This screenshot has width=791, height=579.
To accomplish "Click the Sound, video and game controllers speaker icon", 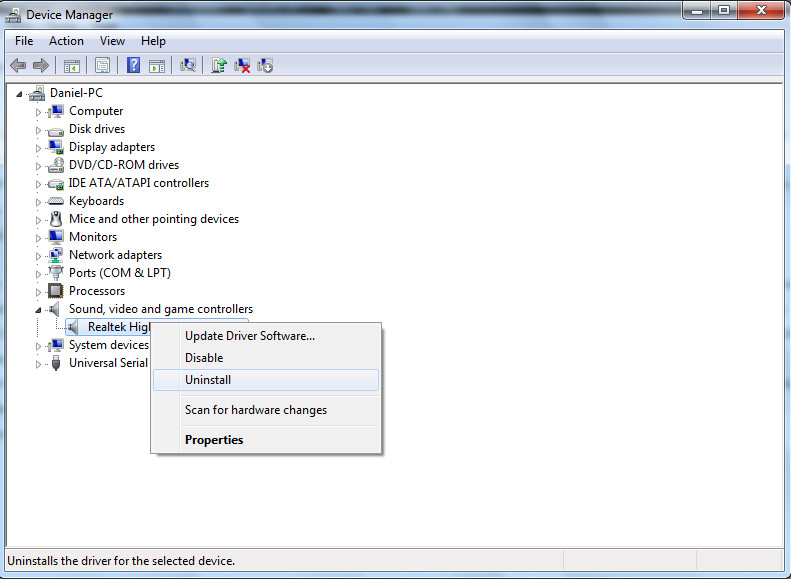I will point(55,309).
